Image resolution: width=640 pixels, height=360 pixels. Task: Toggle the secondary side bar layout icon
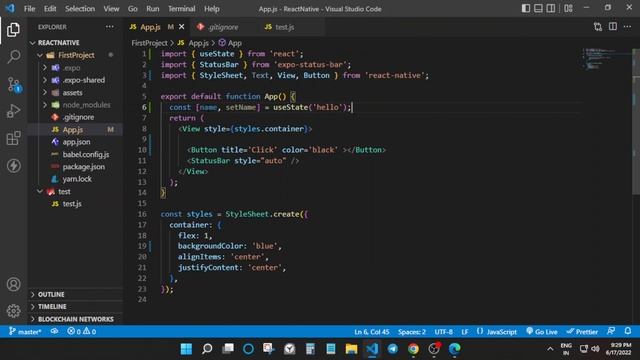pyautogui.click(x=551, y=8)
